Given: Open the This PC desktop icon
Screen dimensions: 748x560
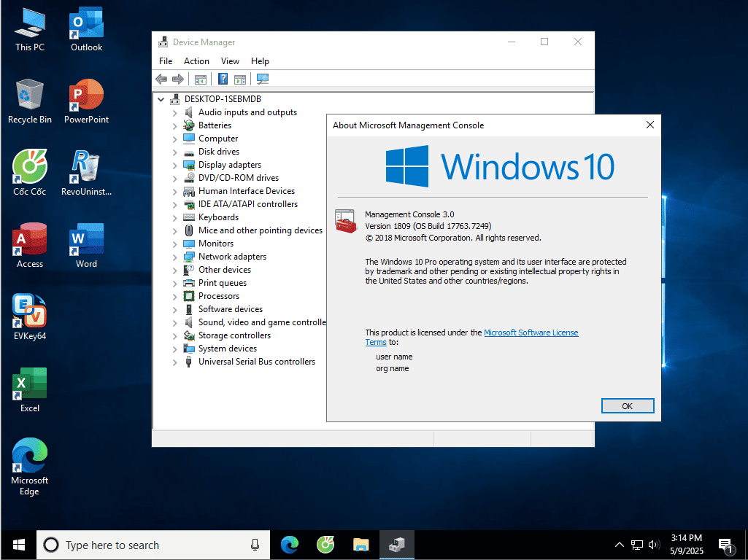Looking at the screenshot, I should (30, 30).
